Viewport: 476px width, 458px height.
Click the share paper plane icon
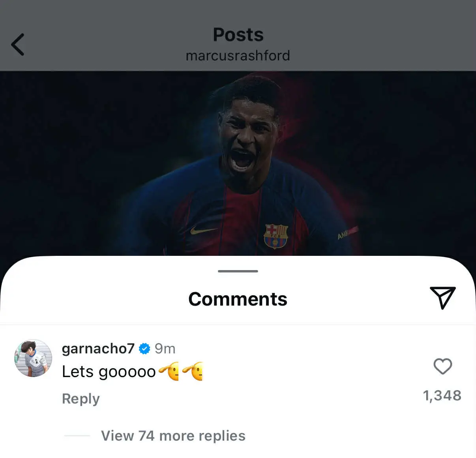(x=444, y=298)
